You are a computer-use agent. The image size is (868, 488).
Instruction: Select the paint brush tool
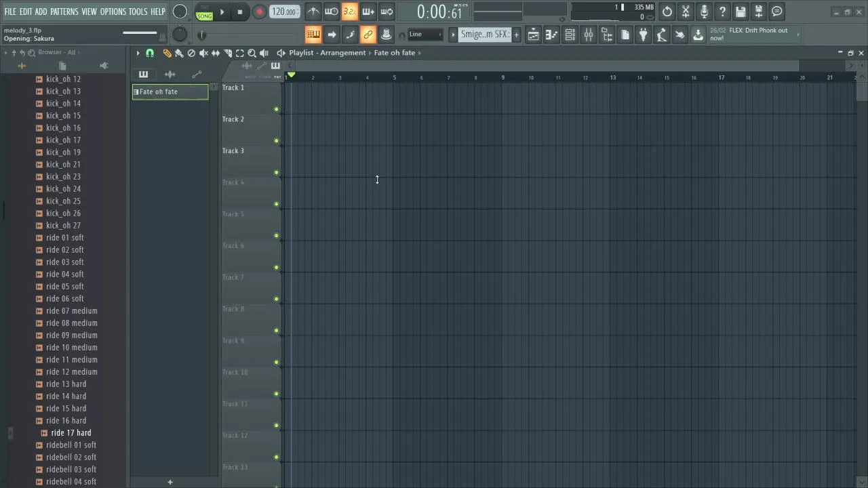click(179, 53)
